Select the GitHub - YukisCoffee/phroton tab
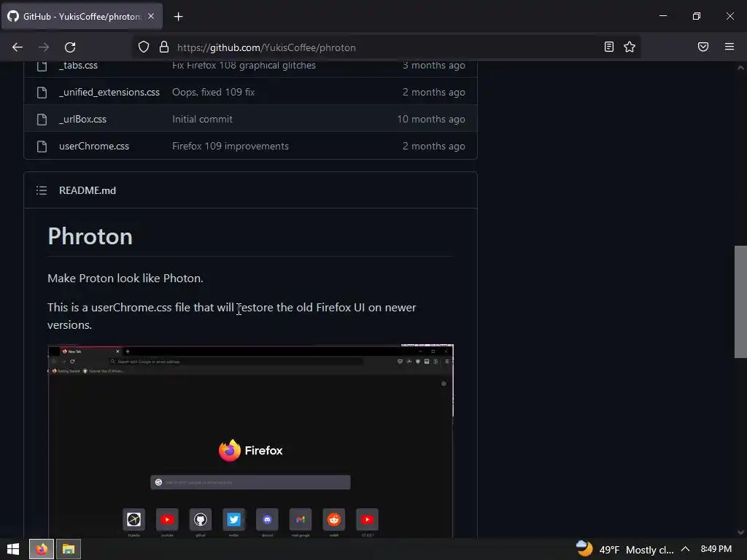Image resolution: width=747 pixels, height=560 pixels. click(82, 16)
